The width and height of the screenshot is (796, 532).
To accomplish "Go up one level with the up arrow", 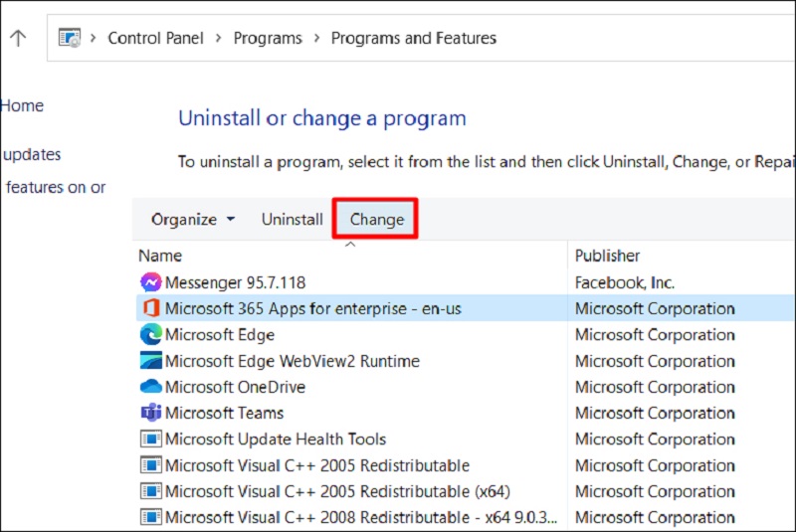I will pyautogui.click(x=18, y=39).
